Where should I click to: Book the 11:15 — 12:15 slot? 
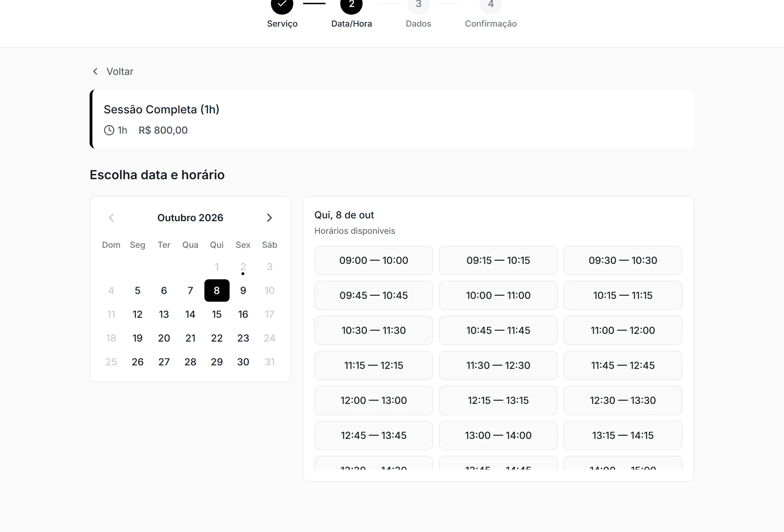(x=374, y=365)
